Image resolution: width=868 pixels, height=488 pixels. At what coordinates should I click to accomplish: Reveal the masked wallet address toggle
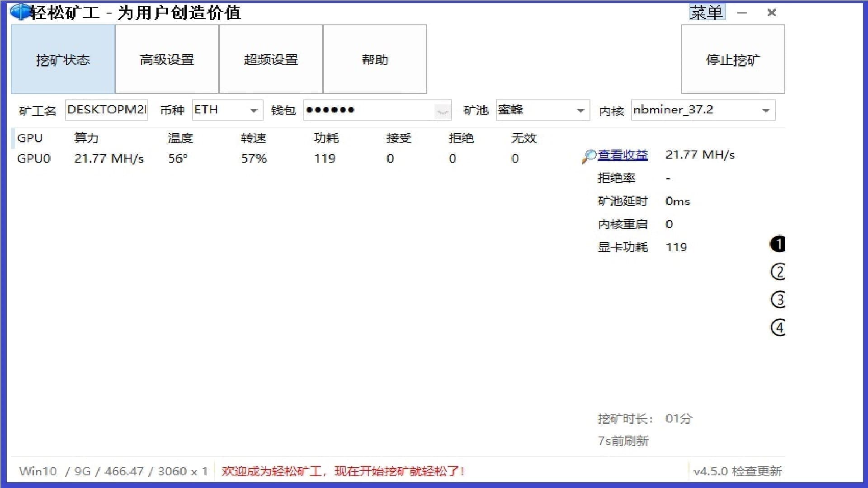click(x=442, y=111)
